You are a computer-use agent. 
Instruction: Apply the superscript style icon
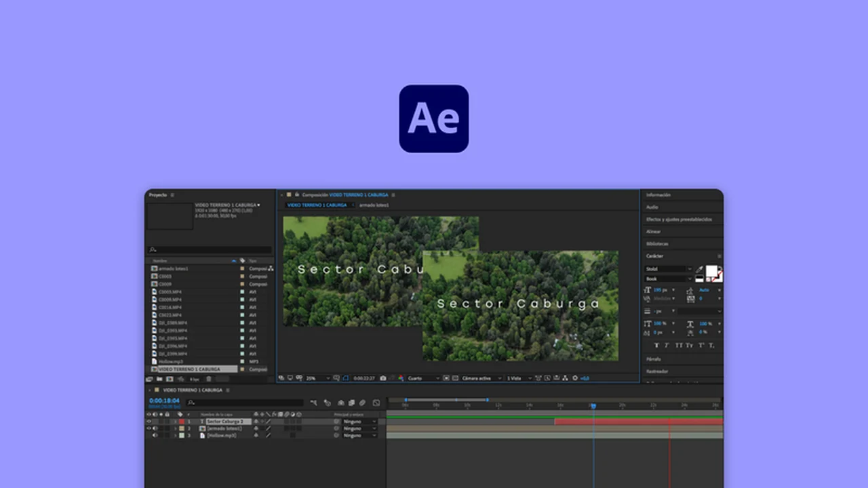click(x=701, y=345)
